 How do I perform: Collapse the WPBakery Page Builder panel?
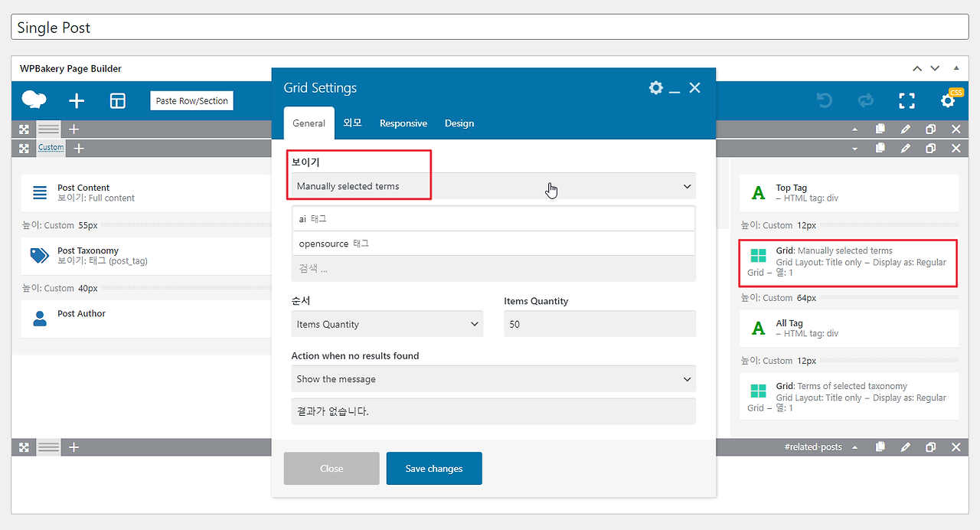pyautogui.click(x=955, y=68)
